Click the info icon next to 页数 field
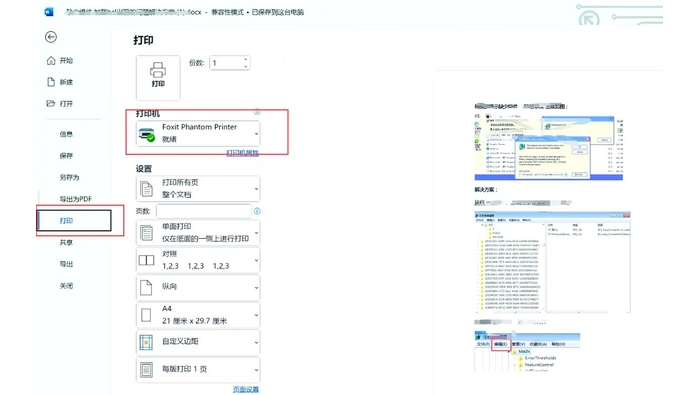The image size is (700, 395). 257,211
